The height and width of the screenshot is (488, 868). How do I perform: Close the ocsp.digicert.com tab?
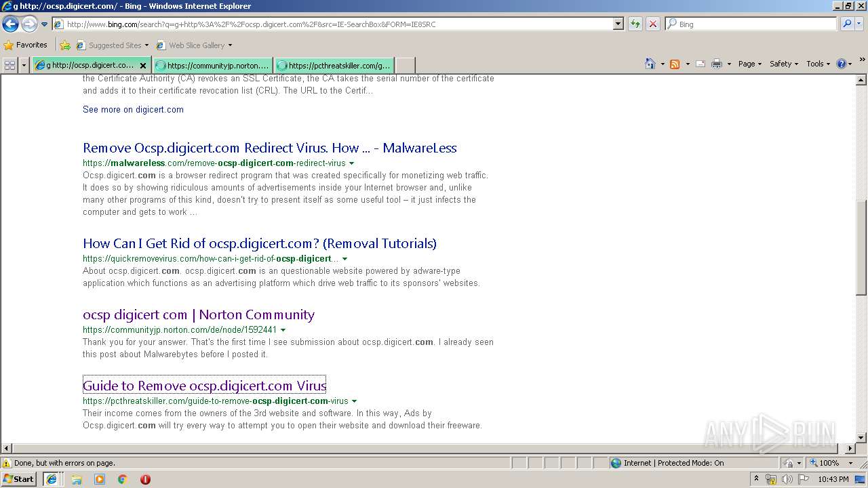pos(143,66)
